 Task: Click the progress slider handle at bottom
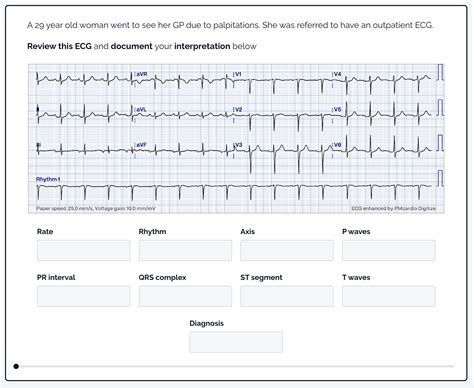click(16, 366)
